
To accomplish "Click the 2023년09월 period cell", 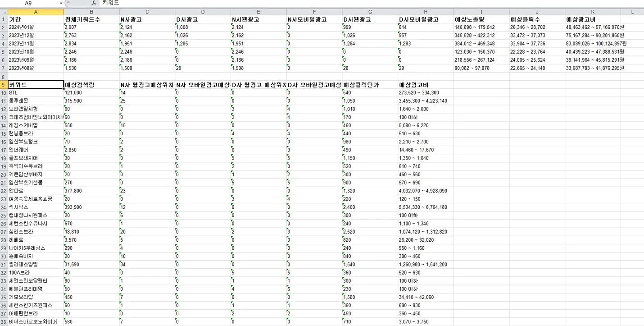I will pyautogui.click(x=36, y=60).
